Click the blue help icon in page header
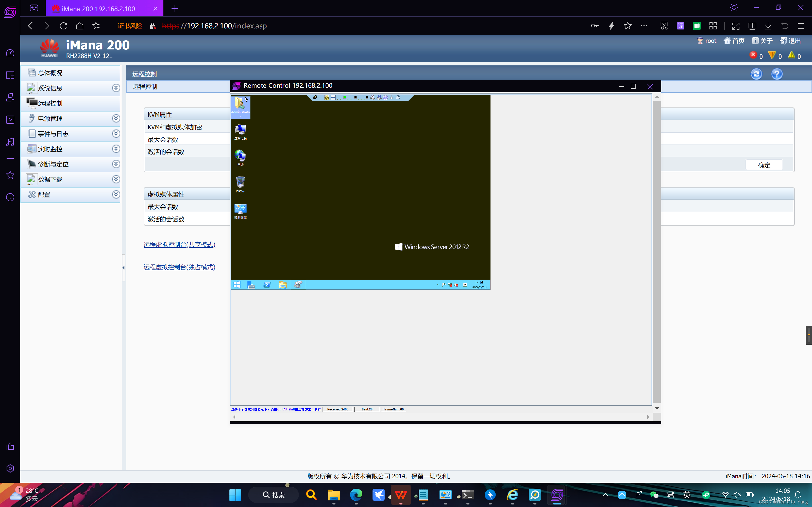 pyautogui.click(x=777, y=74)
